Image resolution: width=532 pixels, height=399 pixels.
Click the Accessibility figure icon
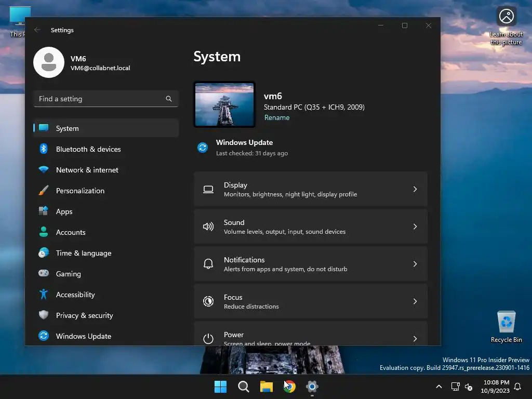44,294
